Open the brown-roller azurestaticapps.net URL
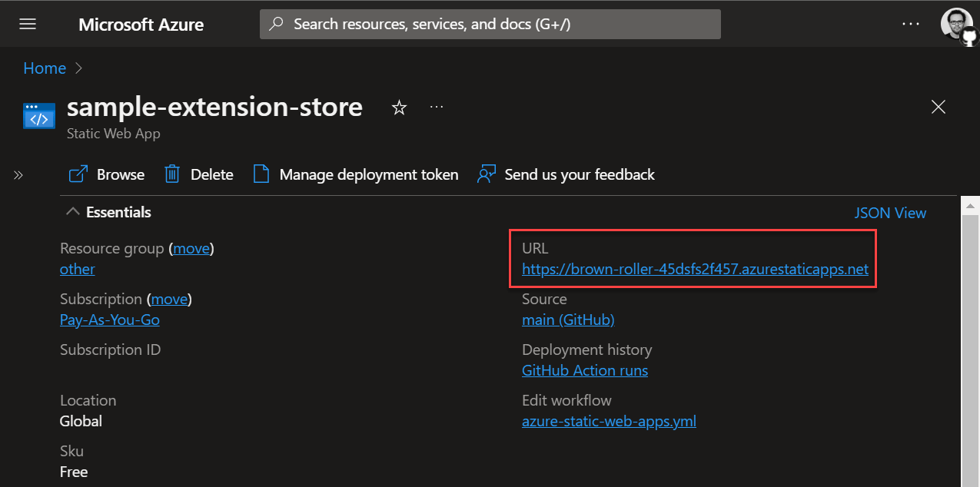 coord(695,270)
